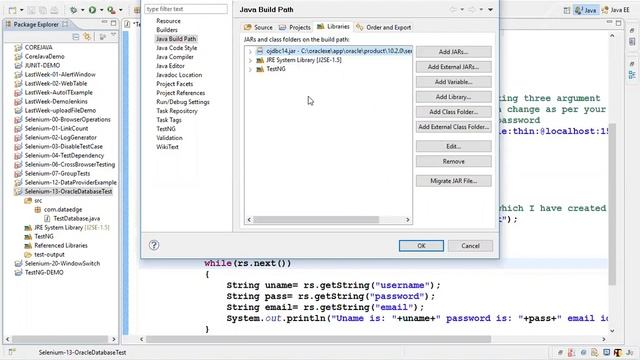
Task: Select Project Facets in properties list
Action: pos(174,84)
